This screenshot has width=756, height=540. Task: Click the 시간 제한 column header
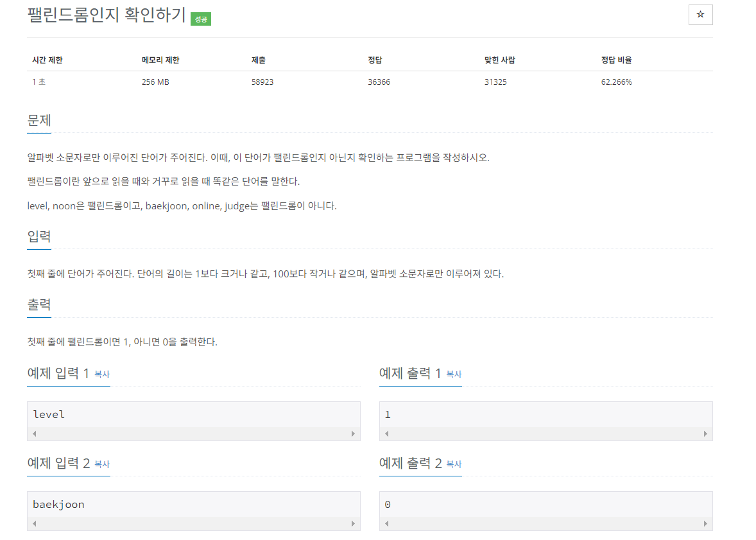[x=47, y=60]
